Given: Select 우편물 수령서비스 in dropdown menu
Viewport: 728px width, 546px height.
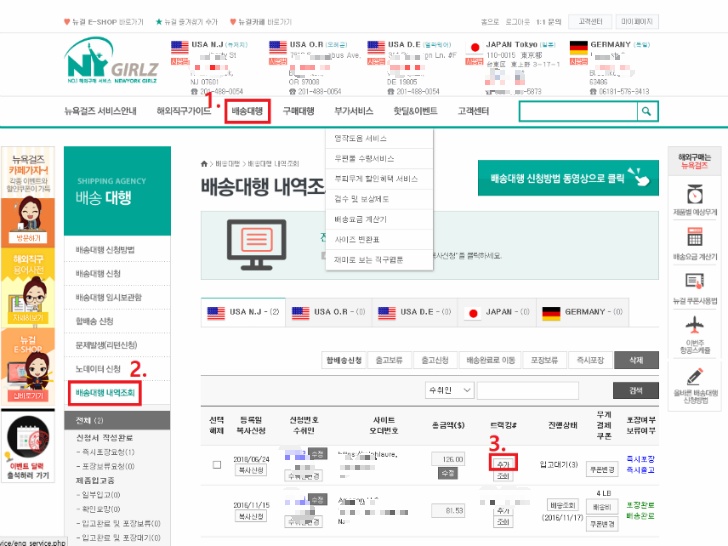Looking at the screenshot, I should pos(379,158).
